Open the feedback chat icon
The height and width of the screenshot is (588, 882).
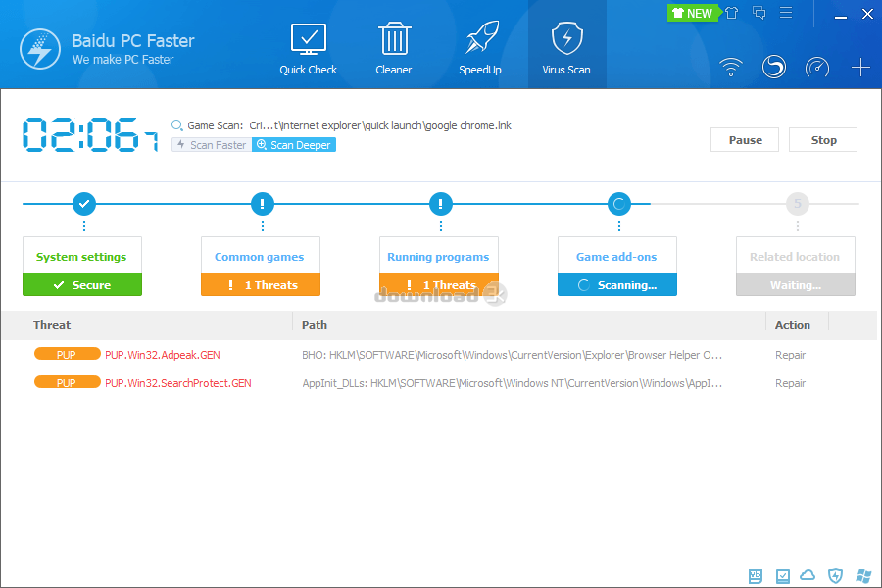click(x=758, y=13)
